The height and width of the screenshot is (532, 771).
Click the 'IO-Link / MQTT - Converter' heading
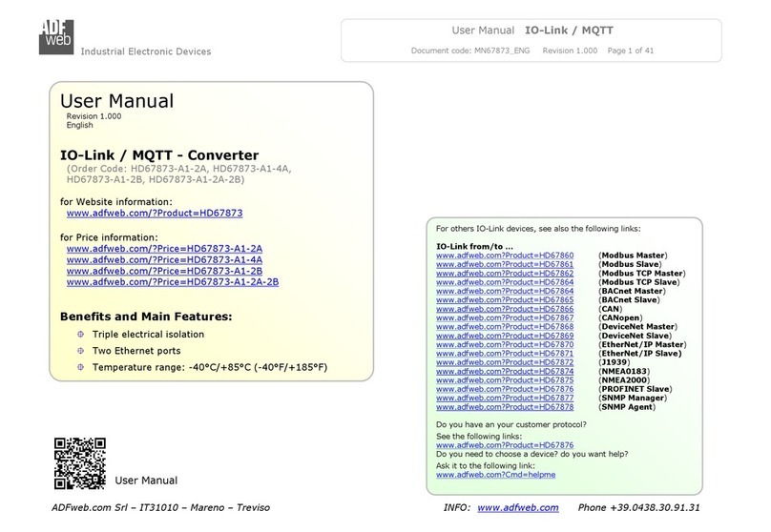click(159, 155)
